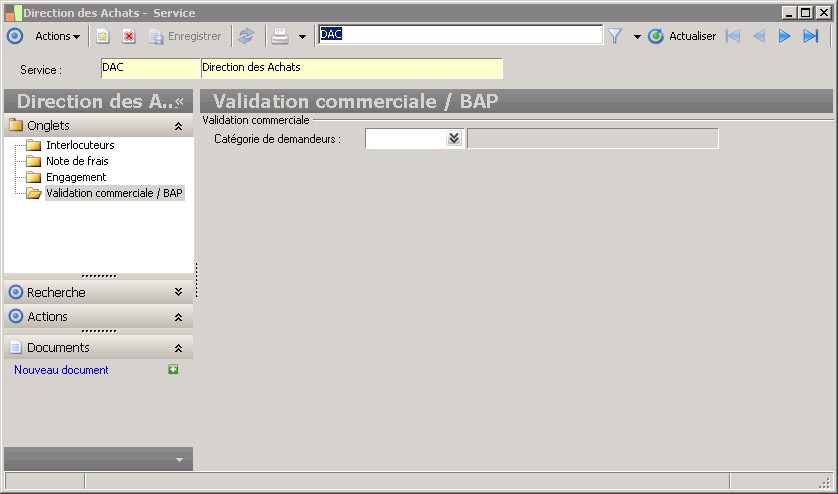838x494 pixels.
Task: Open the Actions toolbar menu
Action: point(57,36)
